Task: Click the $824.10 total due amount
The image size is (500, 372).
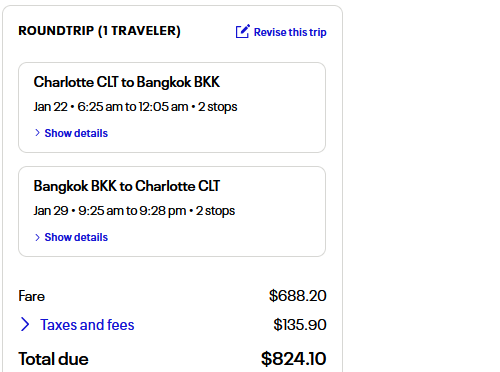Action: 293,359
